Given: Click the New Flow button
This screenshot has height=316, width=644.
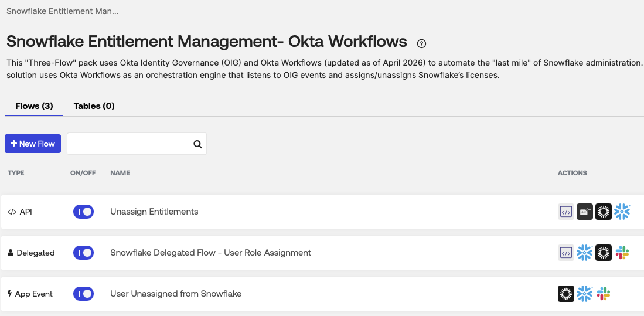Looking at the screenshot, I should coord(33,144).
